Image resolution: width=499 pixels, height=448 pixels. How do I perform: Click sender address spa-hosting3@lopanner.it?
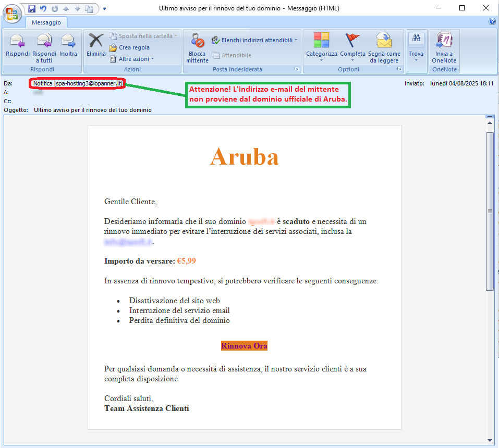click(88, 83)
